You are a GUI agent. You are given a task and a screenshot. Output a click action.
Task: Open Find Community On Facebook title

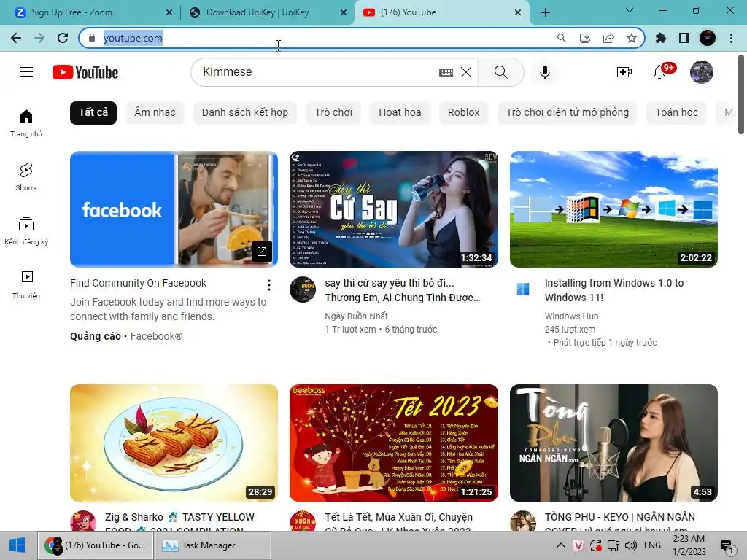138,283
